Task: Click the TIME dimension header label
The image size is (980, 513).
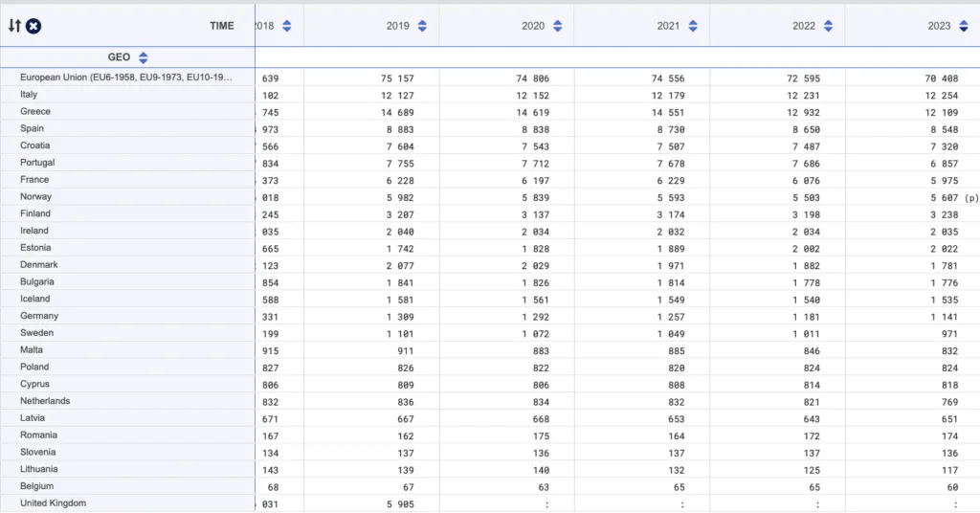Action: (221, 26)
